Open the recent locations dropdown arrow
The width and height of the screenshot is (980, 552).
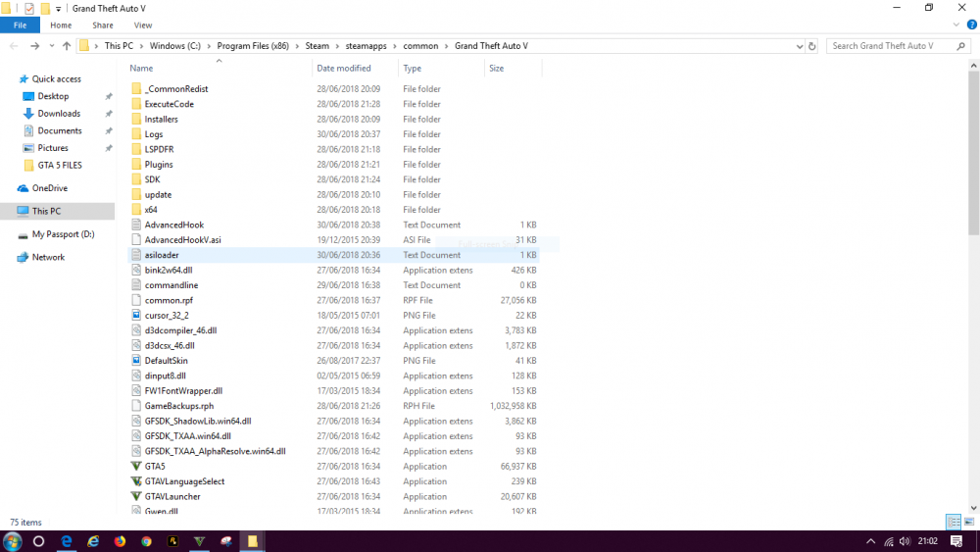pyautogui.click(x=52, y=46)
